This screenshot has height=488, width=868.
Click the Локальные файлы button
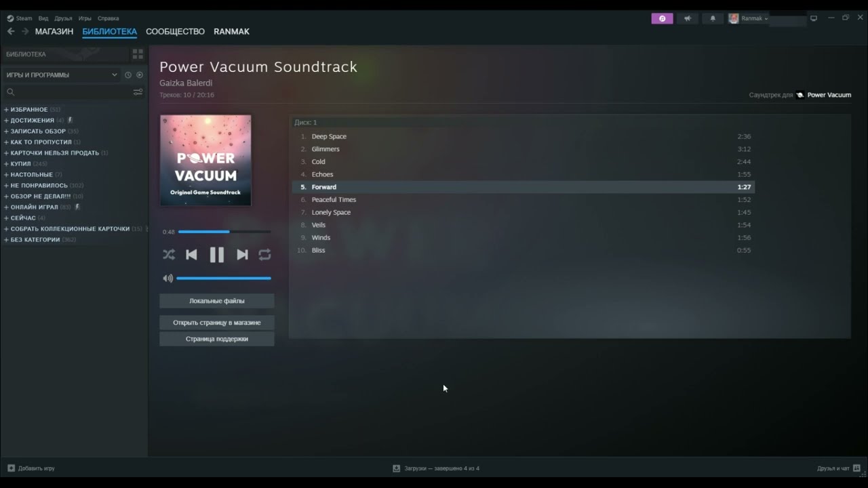coord(217,301)
